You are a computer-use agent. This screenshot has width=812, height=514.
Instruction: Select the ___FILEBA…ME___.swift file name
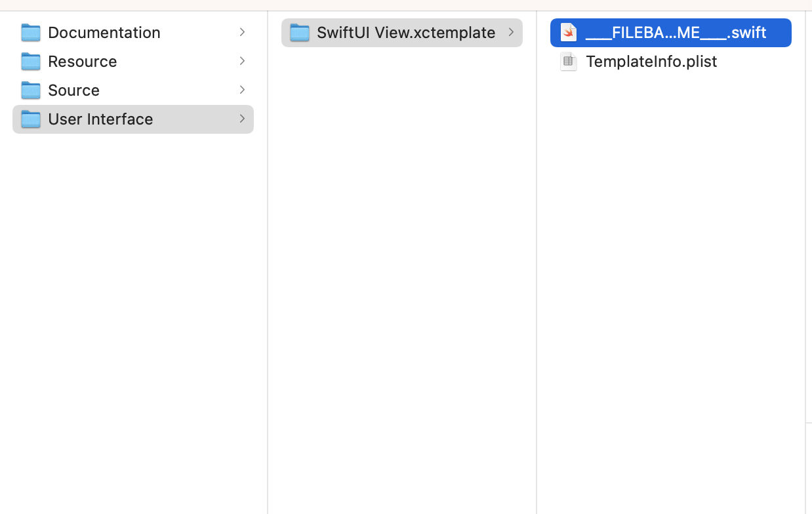676,33
